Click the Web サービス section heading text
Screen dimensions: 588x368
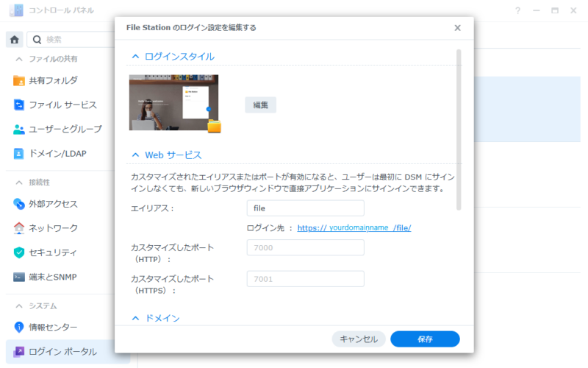click(173, 155)
